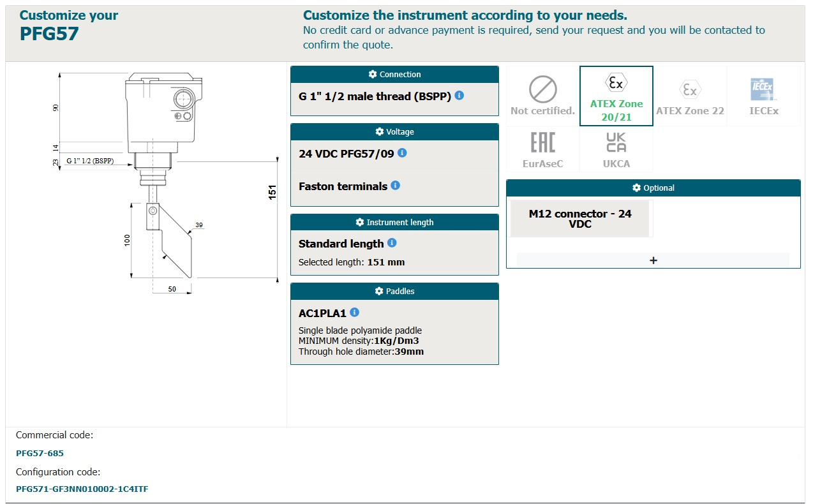Open the Instrument length section header
This screenshot has width=813, height=504.
point(394,223)
